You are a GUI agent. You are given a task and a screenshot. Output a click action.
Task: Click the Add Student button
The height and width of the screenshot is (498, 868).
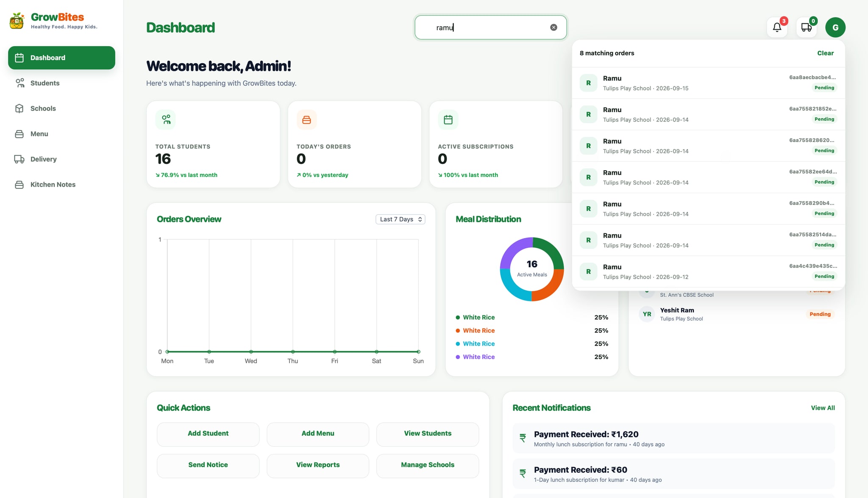click(x=208, y=434)
